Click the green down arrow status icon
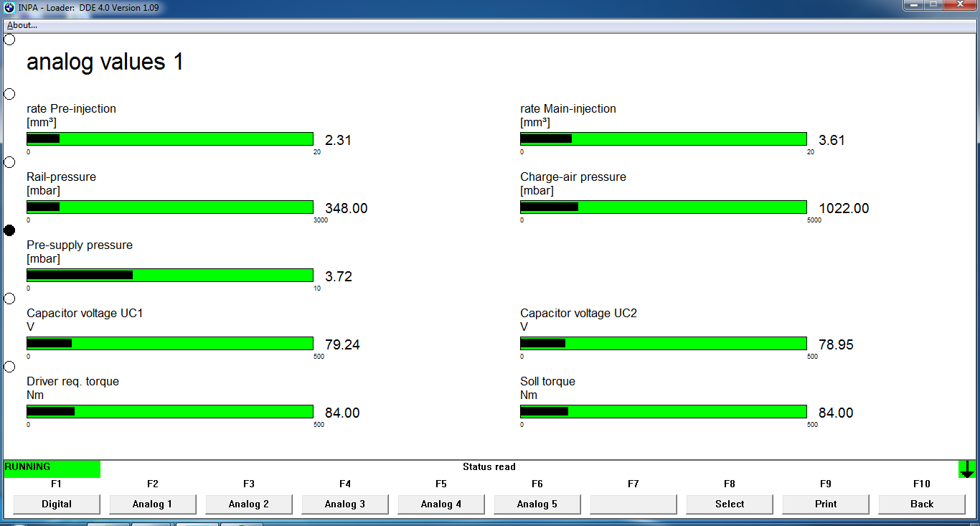 pyautogui.click(x=966, y=469)
